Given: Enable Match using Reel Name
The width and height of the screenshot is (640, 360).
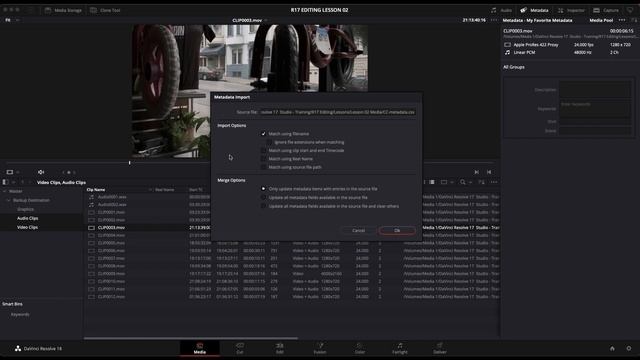Looking at the screenshot, I should [263, 159].
